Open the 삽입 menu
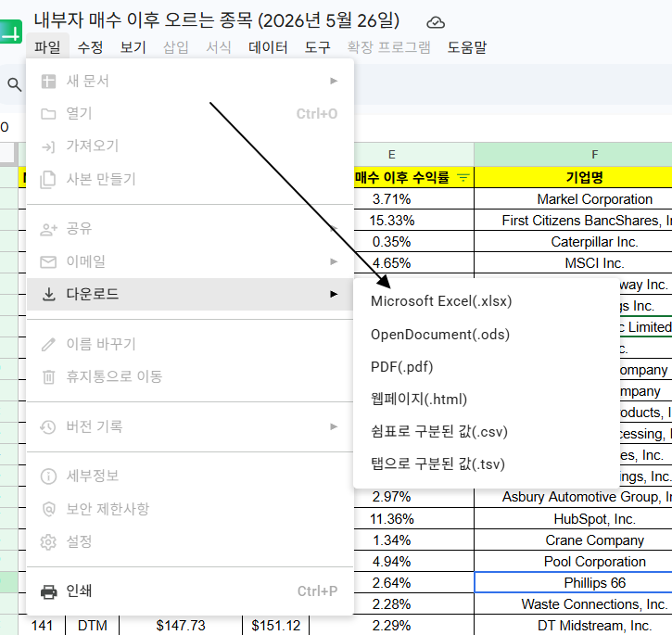 pos(176,46)
